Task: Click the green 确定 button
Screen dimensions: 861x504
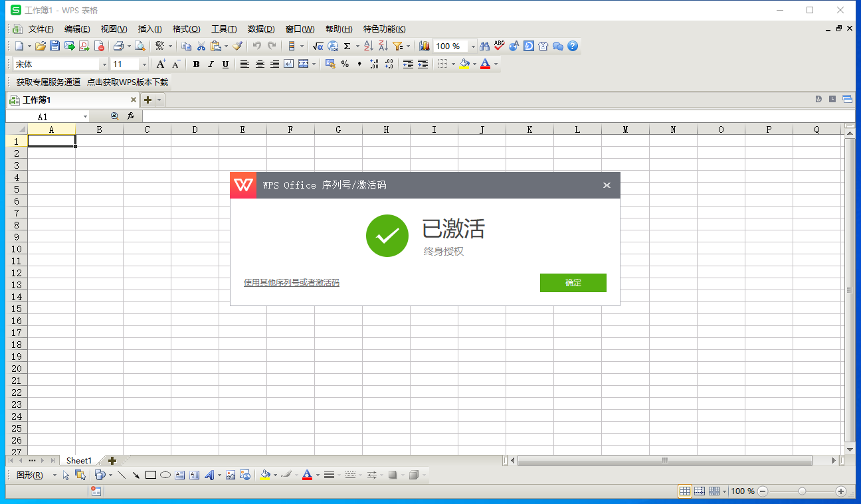Action: 573,283
